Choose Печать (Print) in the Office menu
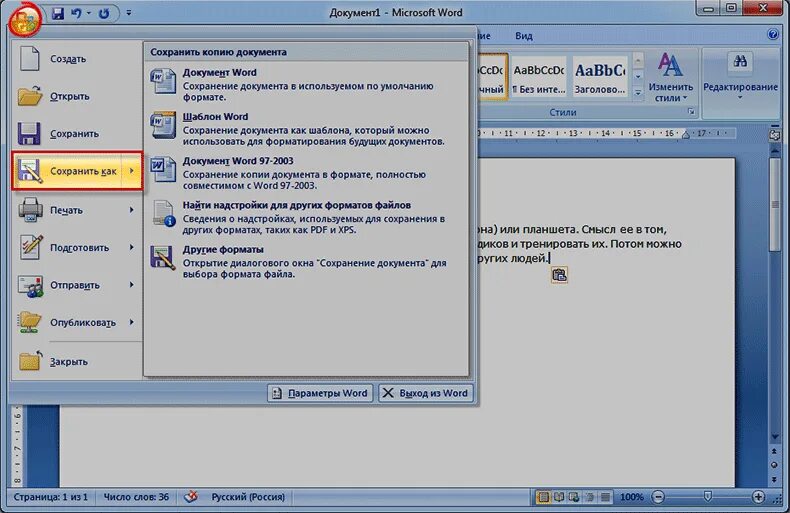The image size is (790, 513). pos(77,210)
